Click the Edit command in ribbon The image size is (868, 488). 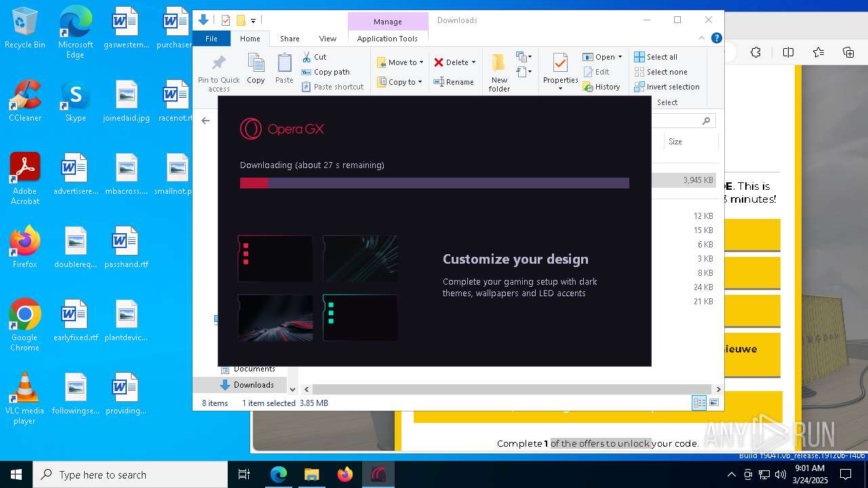point(596,72)
